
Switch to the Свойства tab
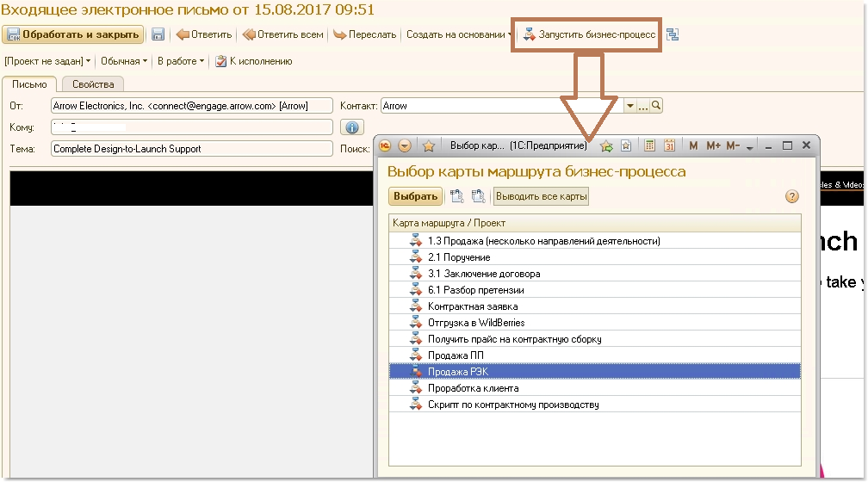pyautogui.click(x=93, y=83)
